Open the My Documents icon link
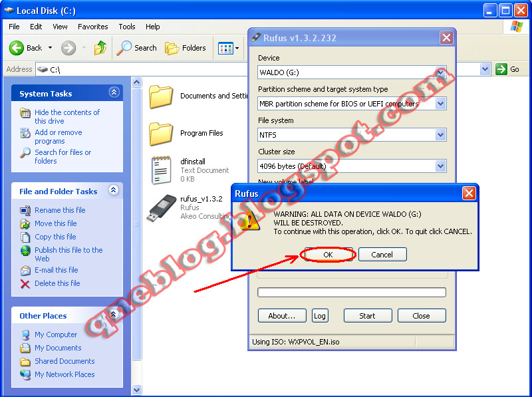The image size is (532, 397). (x=25, y=348)
